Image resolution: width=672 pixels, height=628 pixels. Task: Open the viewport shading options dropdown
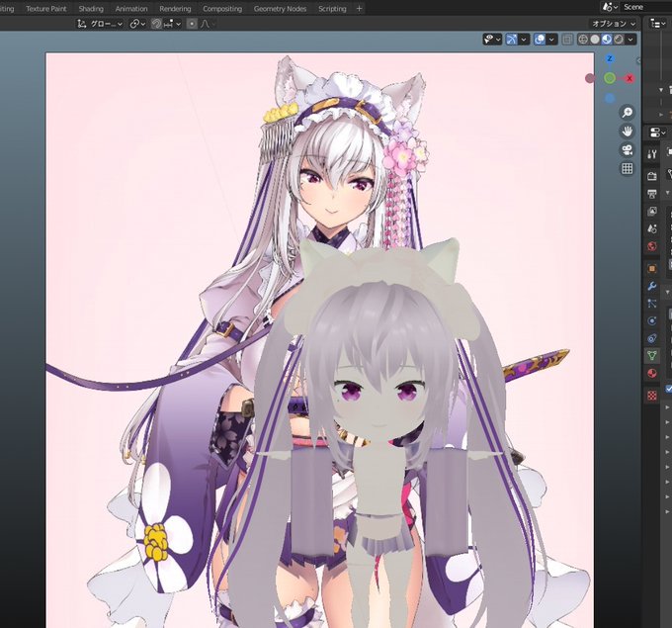(x=630, y=40)
